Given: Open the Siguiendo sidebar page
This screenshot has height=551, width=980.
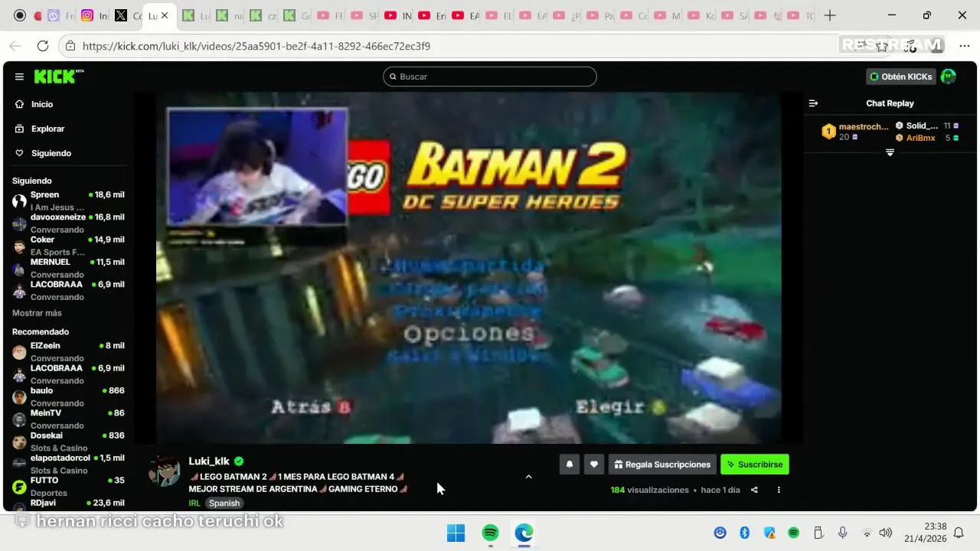Looking at the screenshot, I should coord(51,153).
